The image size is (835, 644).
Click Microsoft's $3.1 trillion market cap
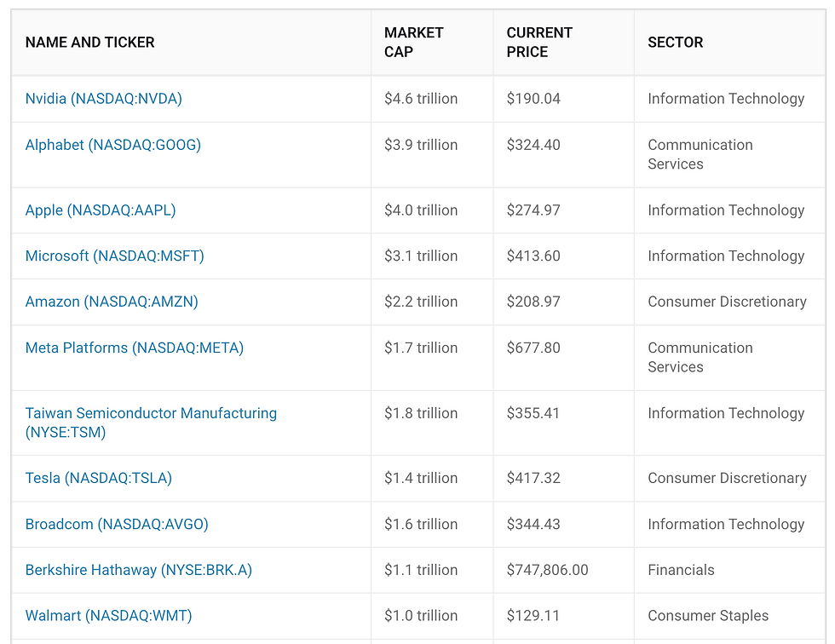pyautogui.click(x=421, y=256)
